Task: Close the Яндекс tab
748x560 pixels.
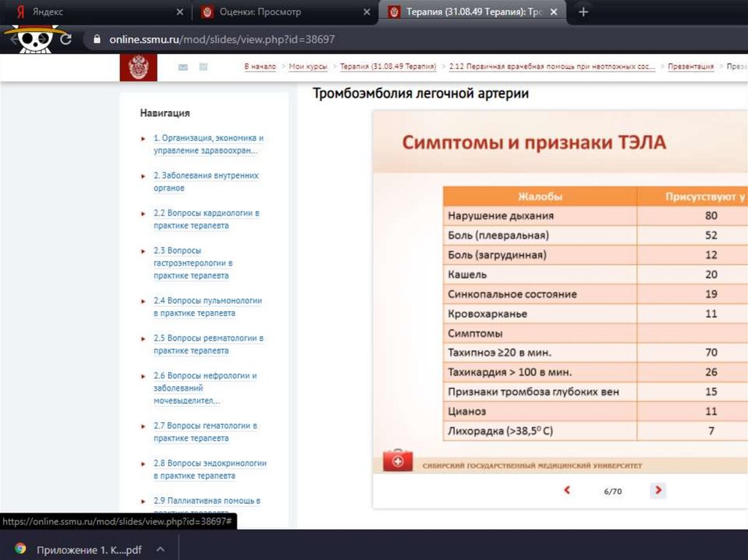Action: pyautogui.click(x=180, y=12)
